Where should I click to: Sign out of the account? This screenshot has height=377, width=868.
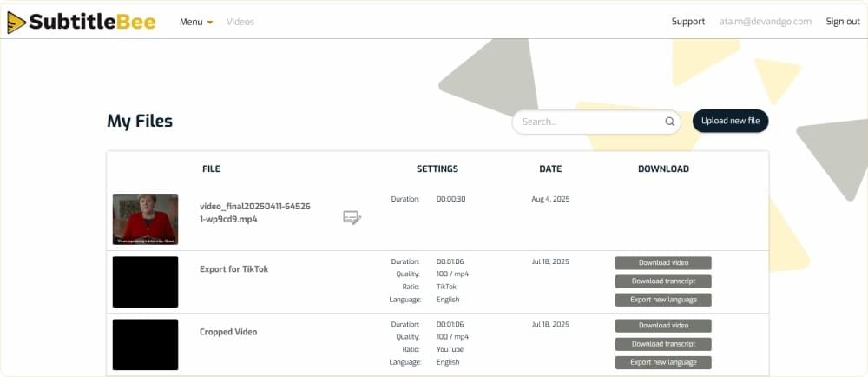tap(843, 22)
